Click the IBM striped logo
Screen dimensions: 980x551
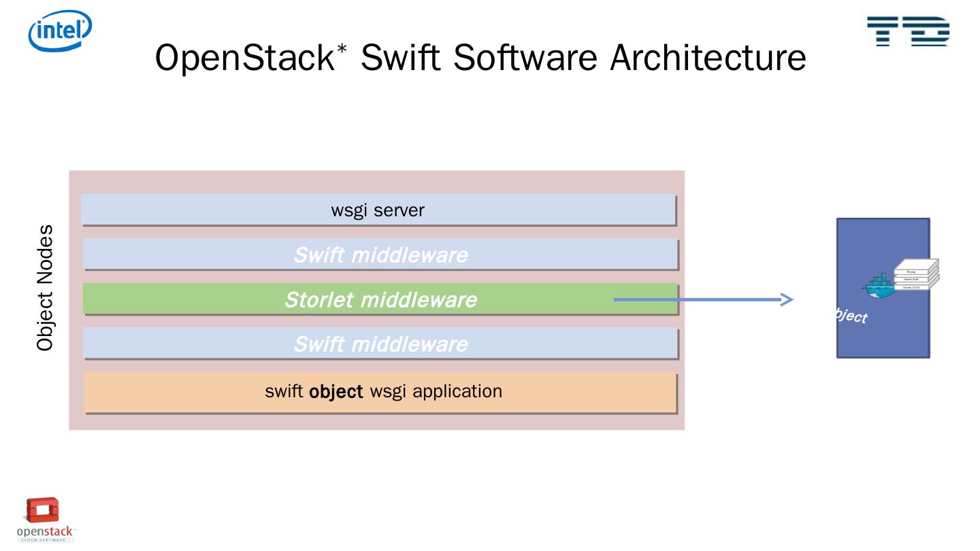point(908,31)
